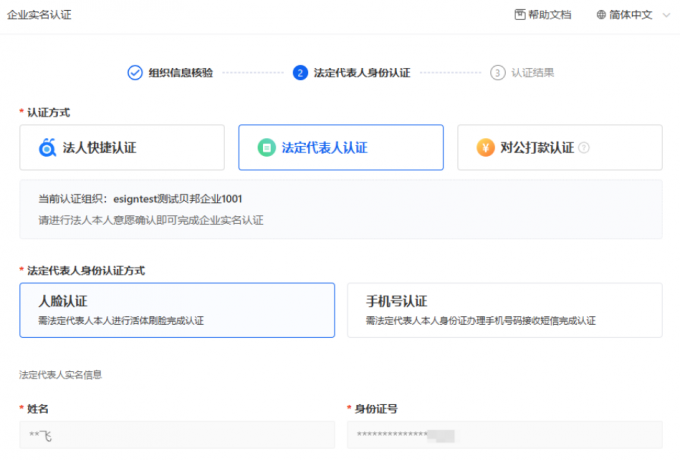Click the blue step 2 circle

[300, 72]
